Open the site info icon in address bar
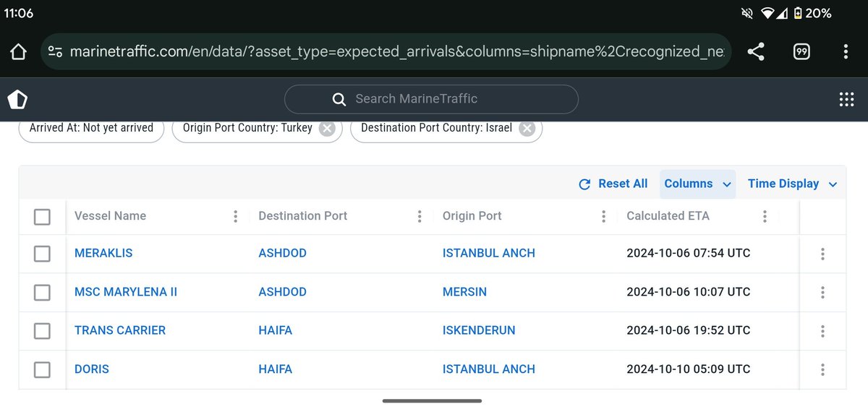 (55, 51)
